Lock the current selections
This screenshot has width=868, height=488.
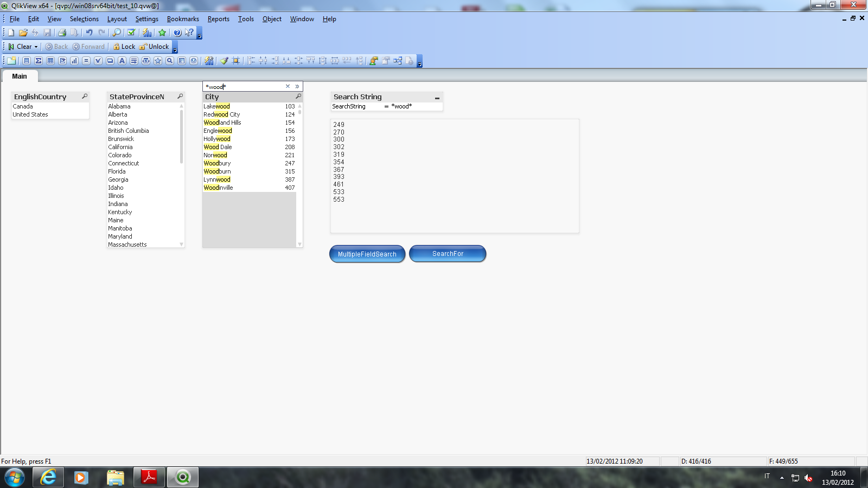[x=124, y=47]
